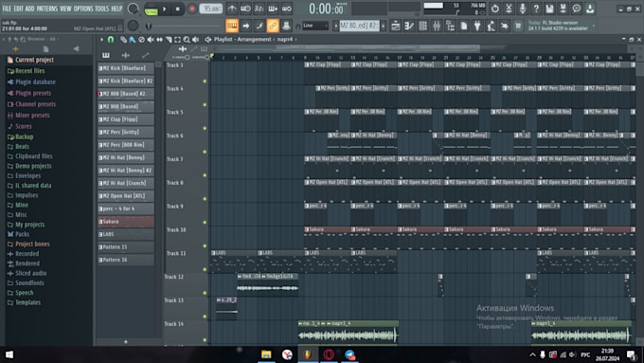Save project with the floppy disk icon
The width and height of the screenshot is (644, 363).
549,9
